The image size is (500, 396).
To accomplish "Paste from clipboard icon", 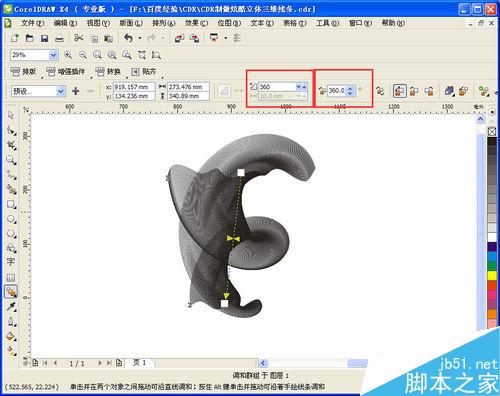I will pyautogui.click(x=108, y=39).
